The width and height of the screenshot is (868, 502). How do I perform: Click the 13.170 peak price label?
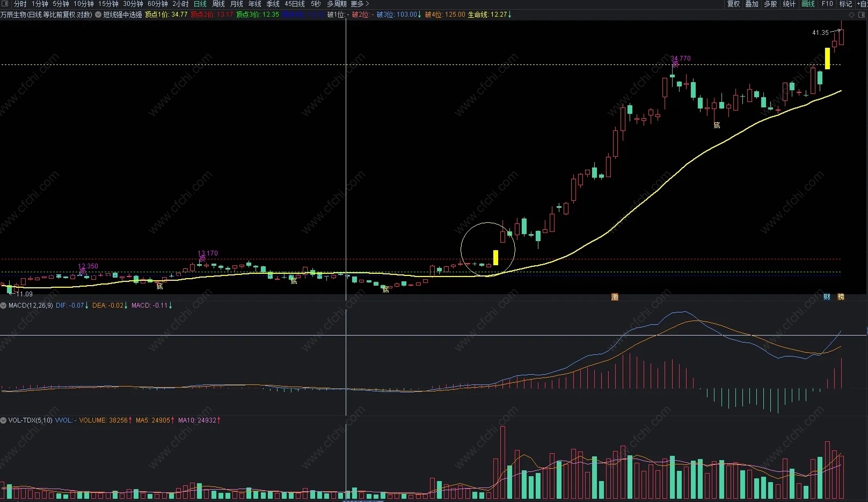[208, 253]
